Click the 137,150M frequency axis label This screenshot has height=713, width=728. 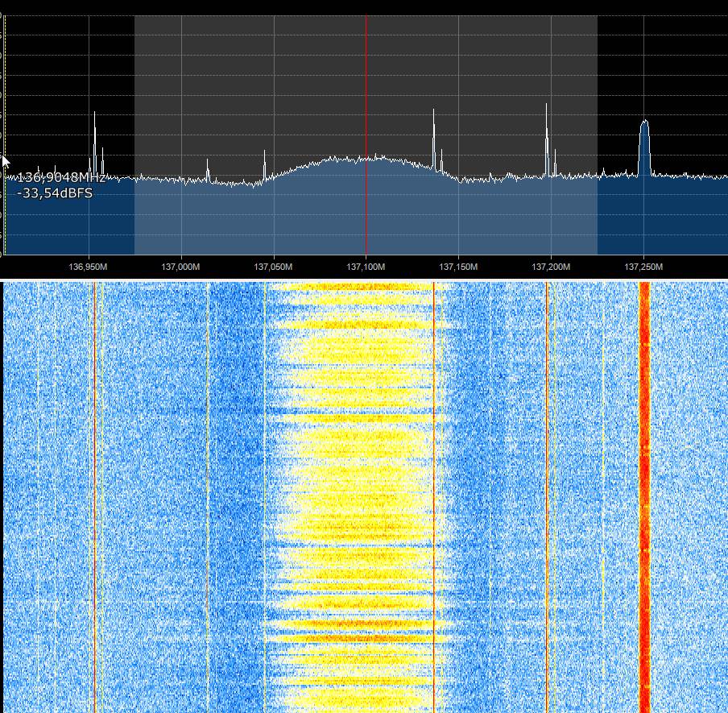click(458, 267)
